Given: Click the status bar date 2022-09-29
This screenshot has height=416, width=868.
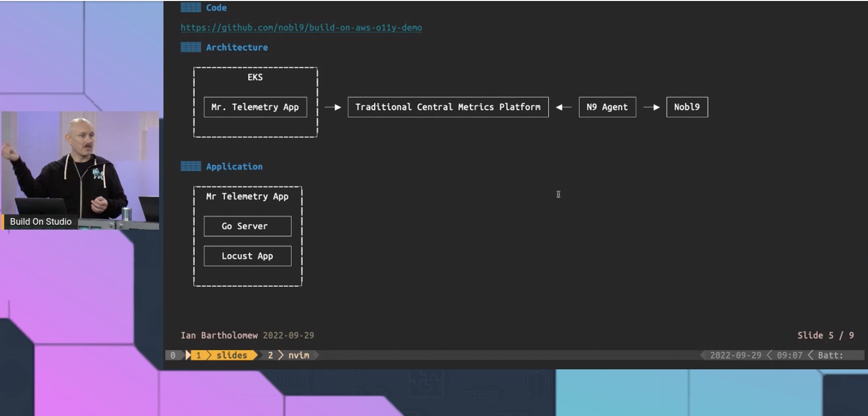Looking at the screenshot, I should pyautogui.click(x=736, y=355).
